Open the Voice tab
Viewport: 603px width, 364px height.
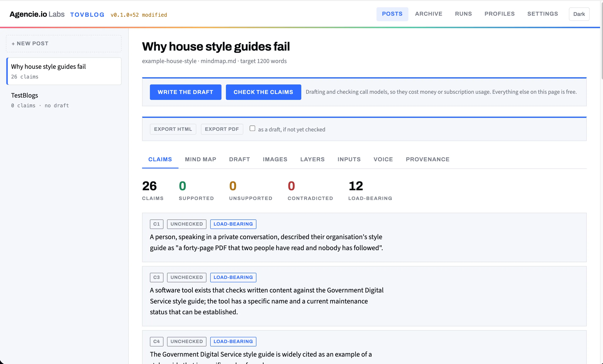(x=383, y=160)
